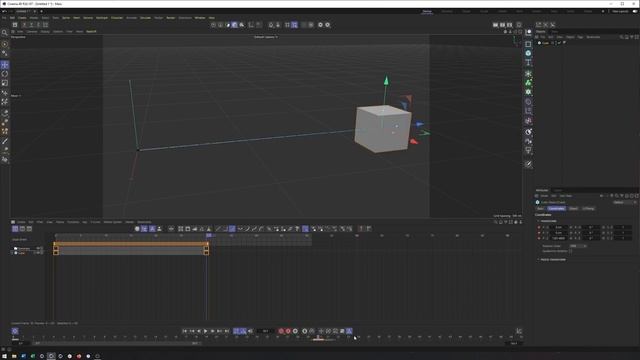Expand the Cube track in timeline
Viewport: 640px width, 360px height.
click(x=12, y=253)
